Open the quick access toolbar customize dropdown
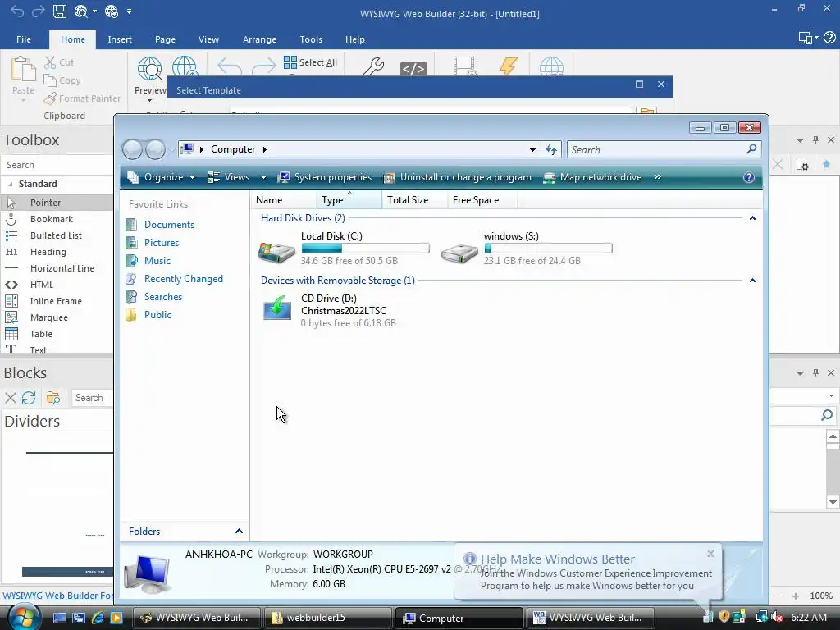 click(129, 11)
